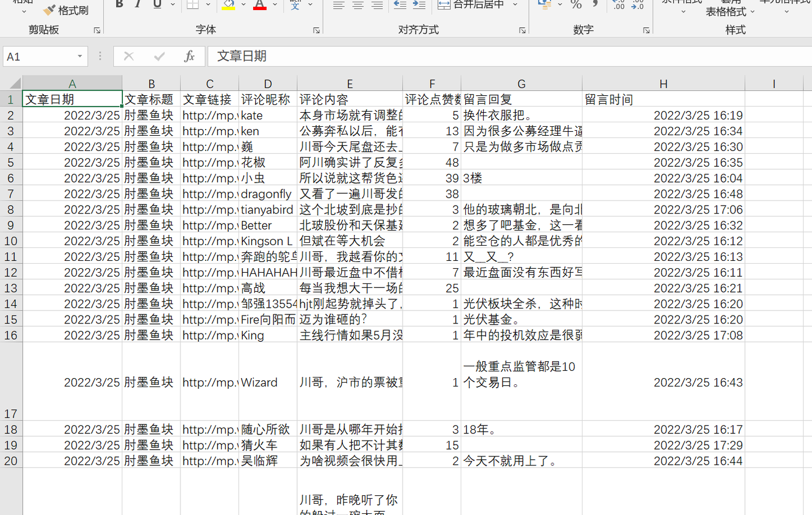Select the reply cell 换件衣服把。
812x515 pixels.
pos(522,115)
